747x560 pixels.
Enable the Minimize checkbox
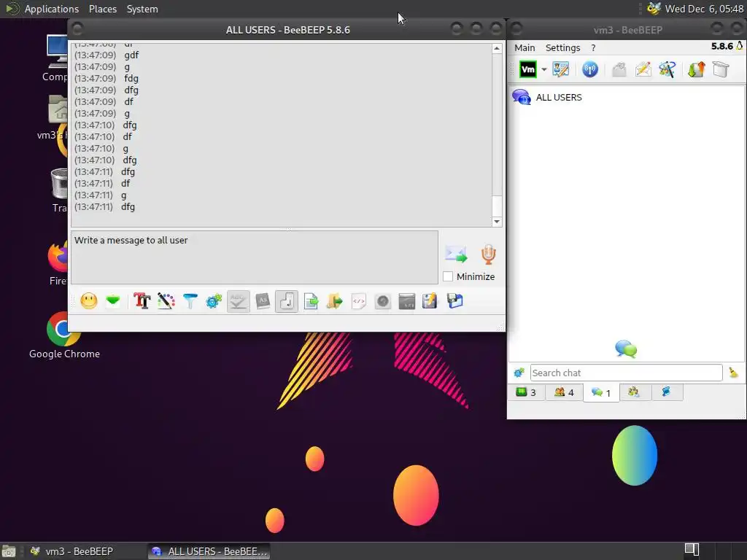(x=448, y=276)
